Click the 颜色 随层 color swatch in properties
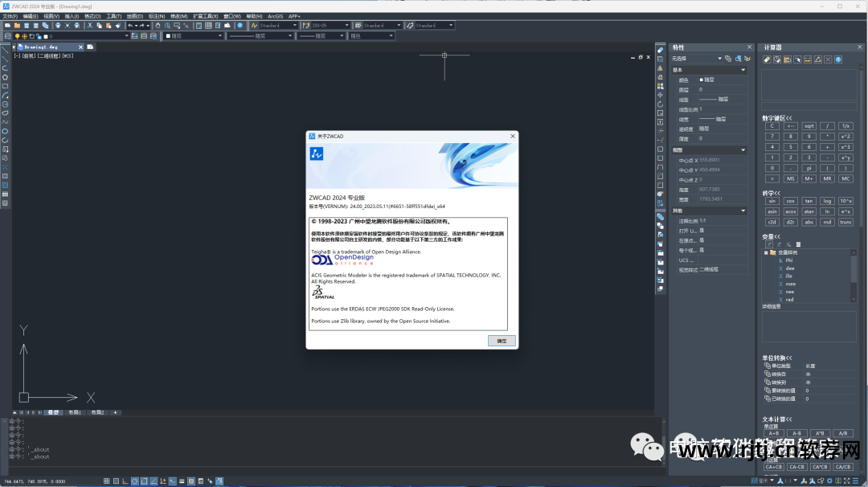 pos(702,80)
